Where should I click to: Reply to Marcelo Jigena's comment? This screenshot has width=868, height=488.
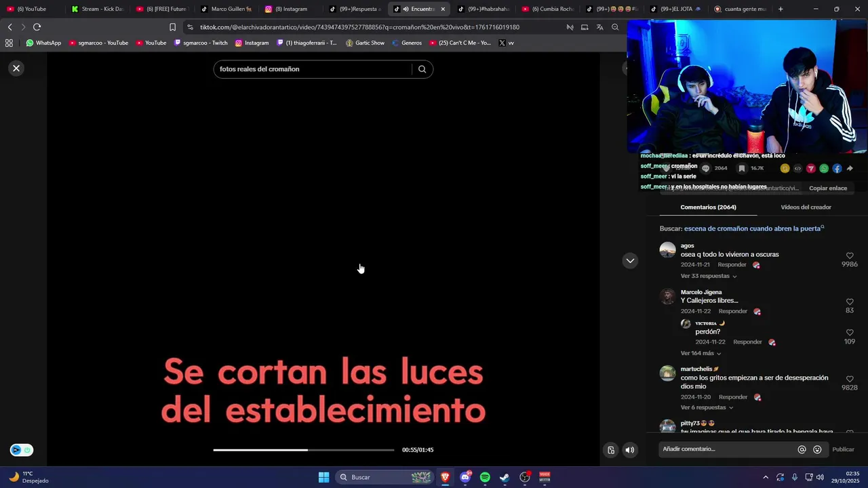(x=732, y=312)
